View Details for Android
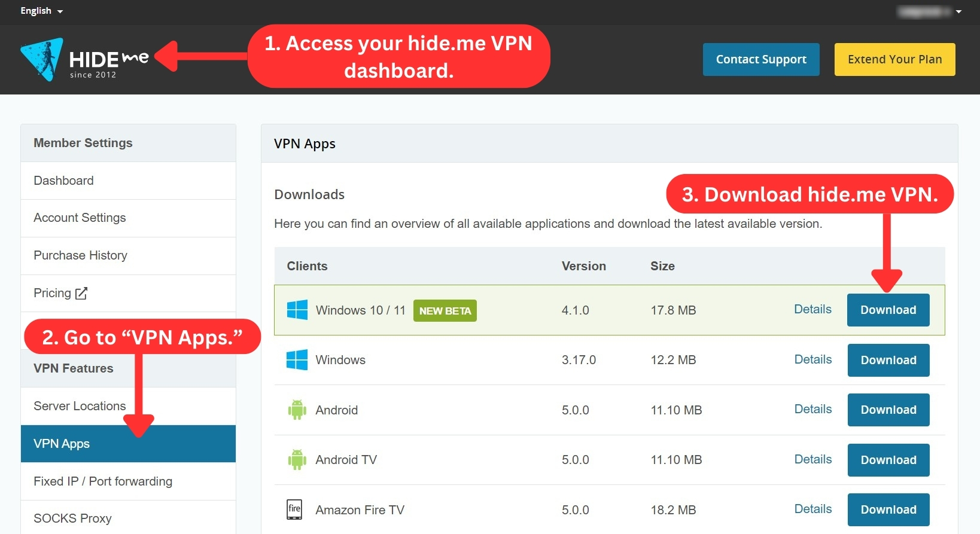 pyautogui.click(x=813, y=409)
